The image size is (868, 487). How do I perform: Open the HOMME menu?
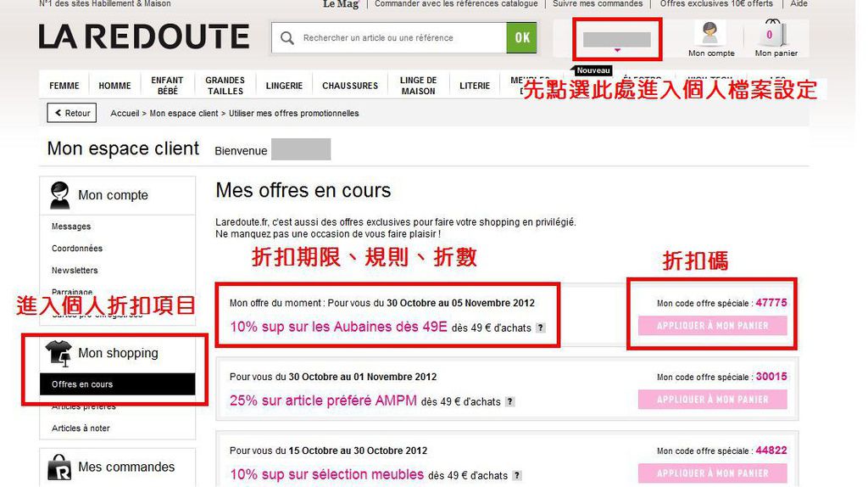click(x=114, y=86)
